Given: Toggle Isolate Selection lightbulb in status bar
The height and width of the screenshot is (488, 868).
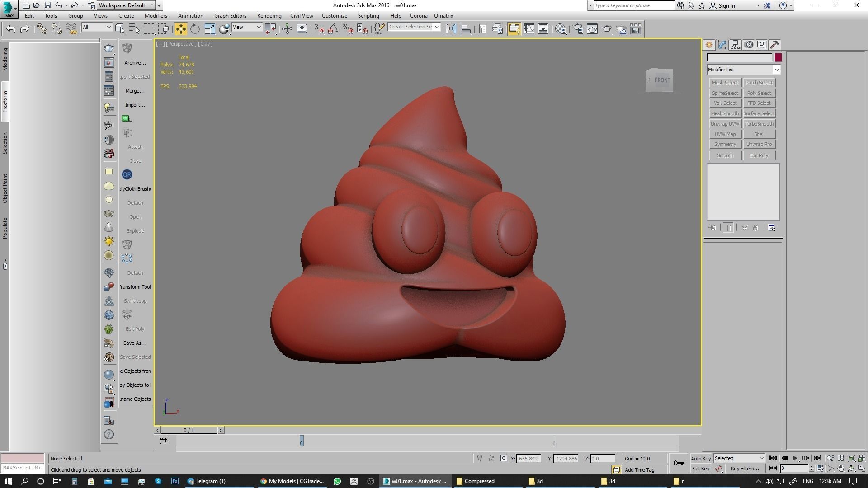Looking at the screenshot, I should point(480,458).
